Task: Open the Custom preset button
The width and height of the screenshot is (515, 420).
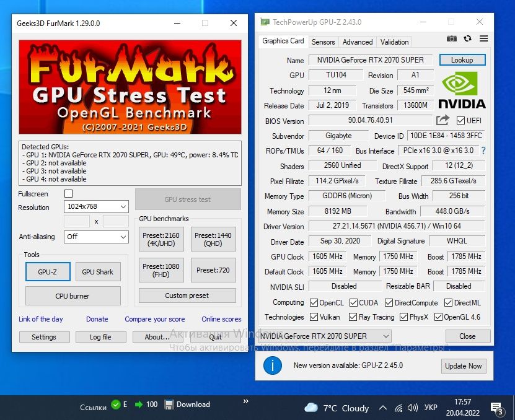Action: (187, 295)
